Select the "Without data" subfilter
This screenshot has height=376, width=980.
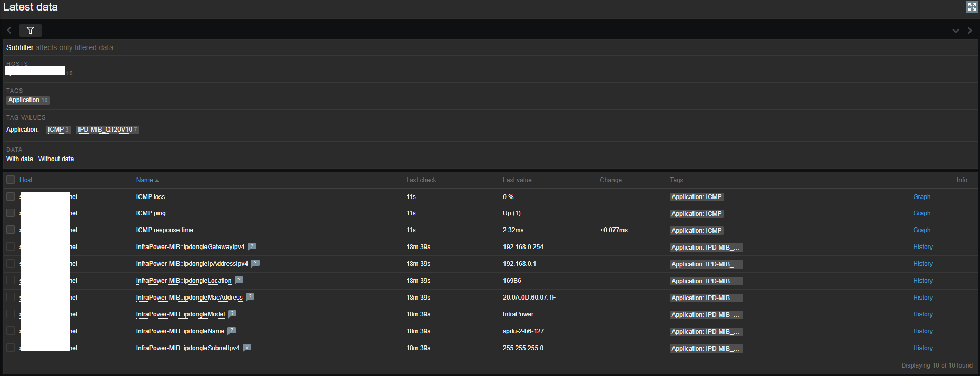[x=56, y=159]
